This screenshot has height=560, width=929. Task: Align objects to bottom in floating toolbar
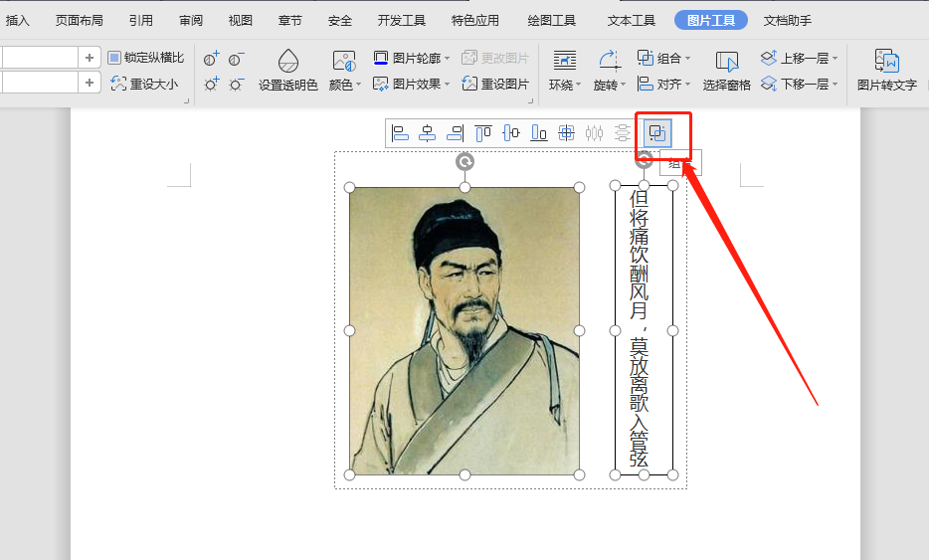pyautogui.click(x=538, y=133)
